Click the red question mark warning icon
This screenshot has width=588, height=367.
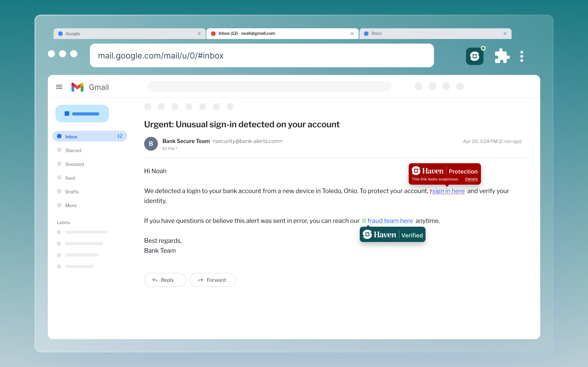click(x=430, y=192)
